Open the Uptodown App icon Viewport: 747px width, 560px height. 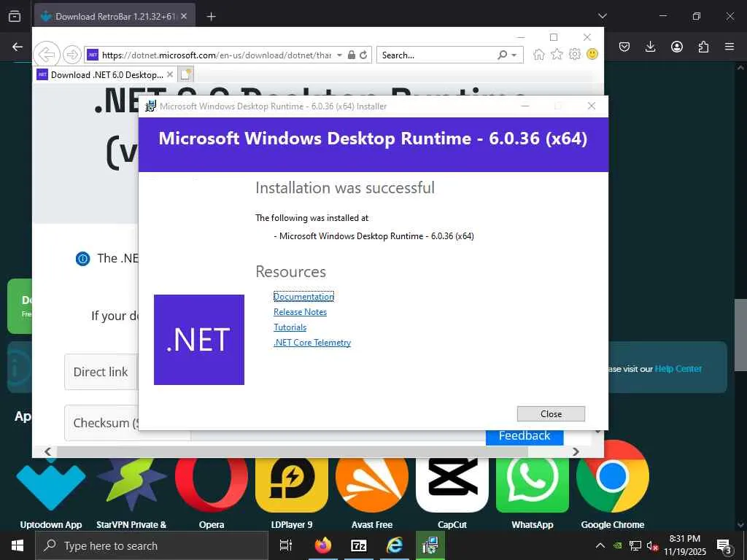coord(50,483)
